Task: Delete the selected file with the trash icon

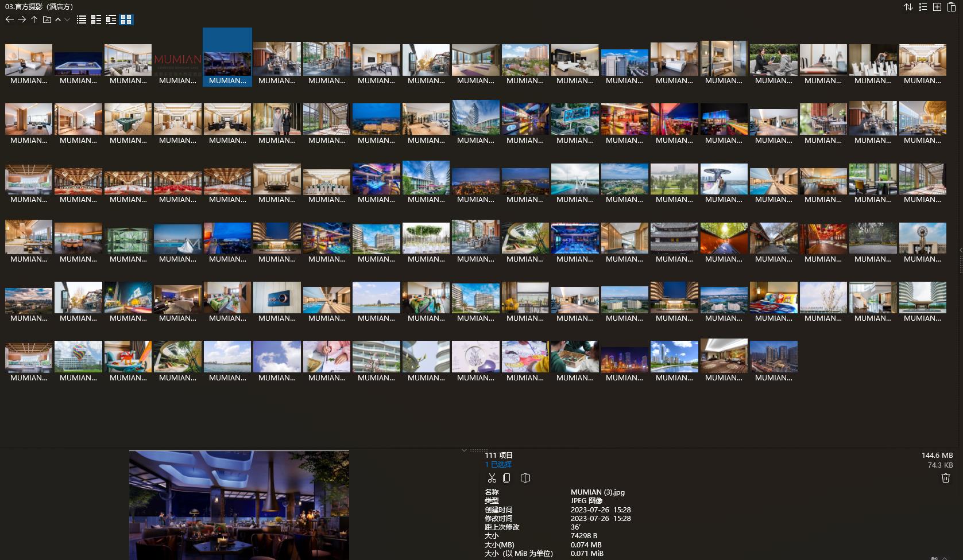Action: tap(946, 478)
